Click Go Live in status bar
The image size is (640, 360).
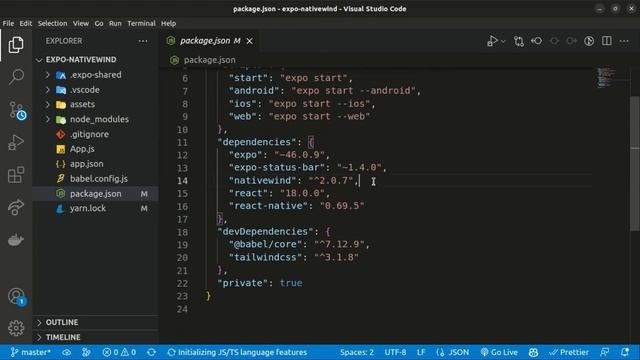[x=499, y=352]
